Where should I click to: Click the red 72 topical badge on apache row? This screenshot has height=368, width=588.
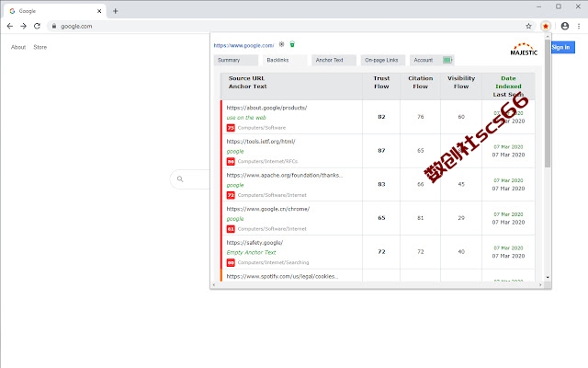pos(231,195)
